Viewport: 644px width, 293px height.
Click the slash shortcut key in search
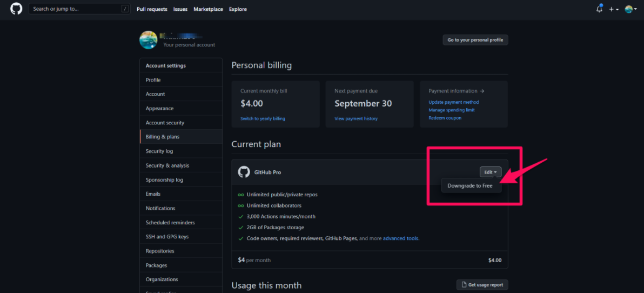[x=125, y=9]
